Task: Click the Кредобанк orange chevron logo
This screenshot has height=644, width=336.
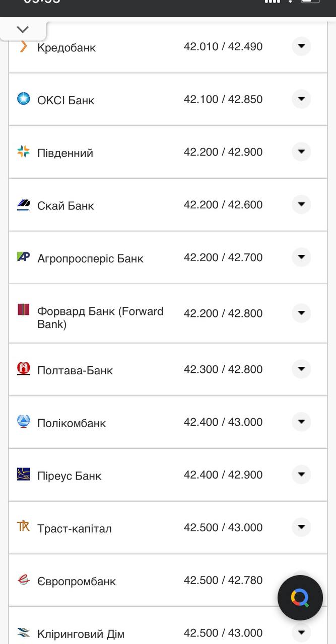Action: (23, 47)
